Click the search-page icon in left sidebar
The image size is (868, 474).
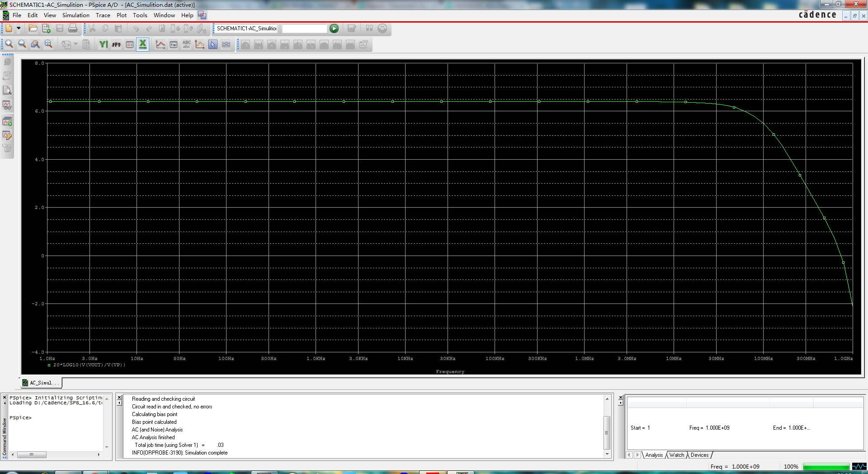tap(7, 90)
